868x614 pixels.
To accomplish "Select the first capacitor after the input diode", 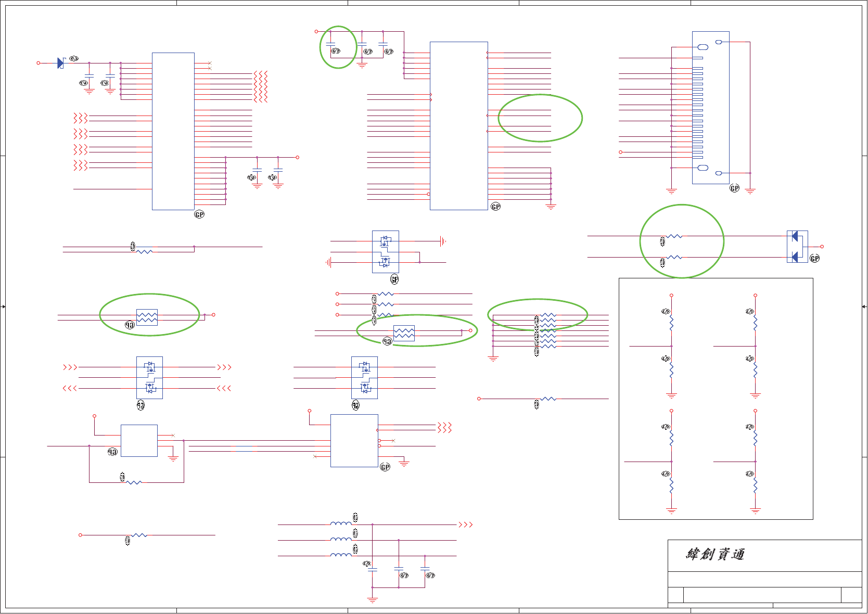I will [x=89, y=77].
